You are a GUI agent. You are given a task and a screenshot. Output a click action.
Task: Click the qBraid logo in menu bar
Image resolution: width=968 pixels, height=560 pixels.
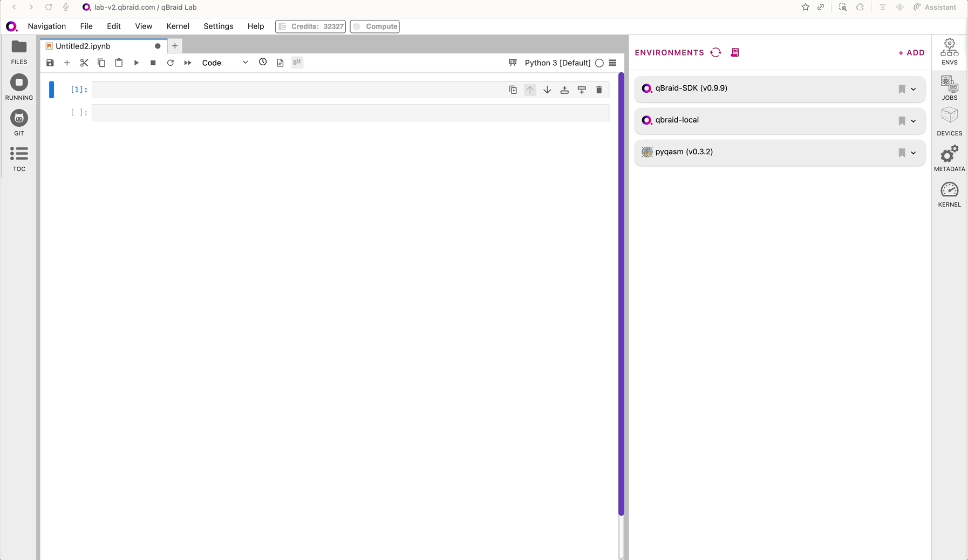(12, 26)
